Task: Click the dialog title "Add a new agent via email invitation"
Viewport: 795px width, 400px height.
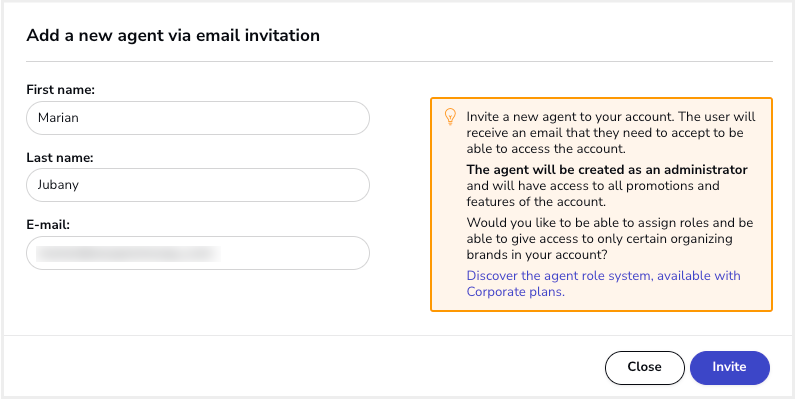Action: point(173,35)
